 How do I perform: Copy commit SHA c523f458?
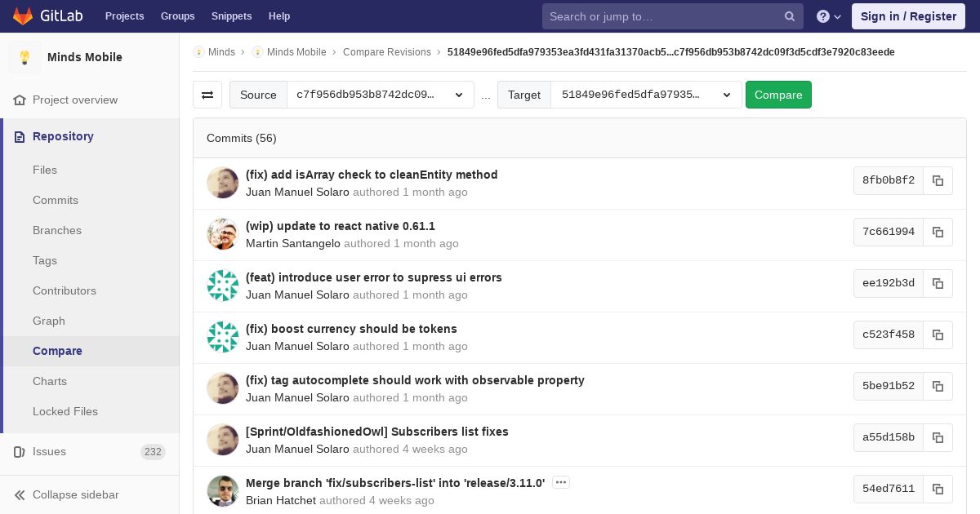tap(938, 335)
